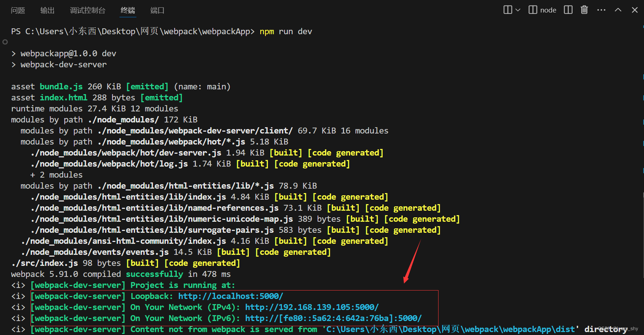The width and height of the screenshot is (644, 335).
Task: Click "[built]" on the ./src/index.js row
Action: coord(143,263)
